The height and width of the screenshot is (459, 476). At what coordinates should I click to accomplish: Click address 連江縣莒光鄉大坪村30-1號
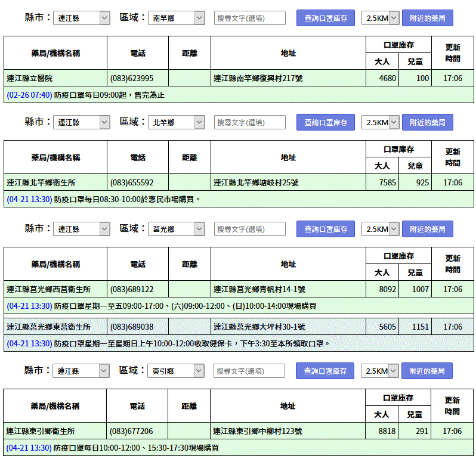point(259,327)
